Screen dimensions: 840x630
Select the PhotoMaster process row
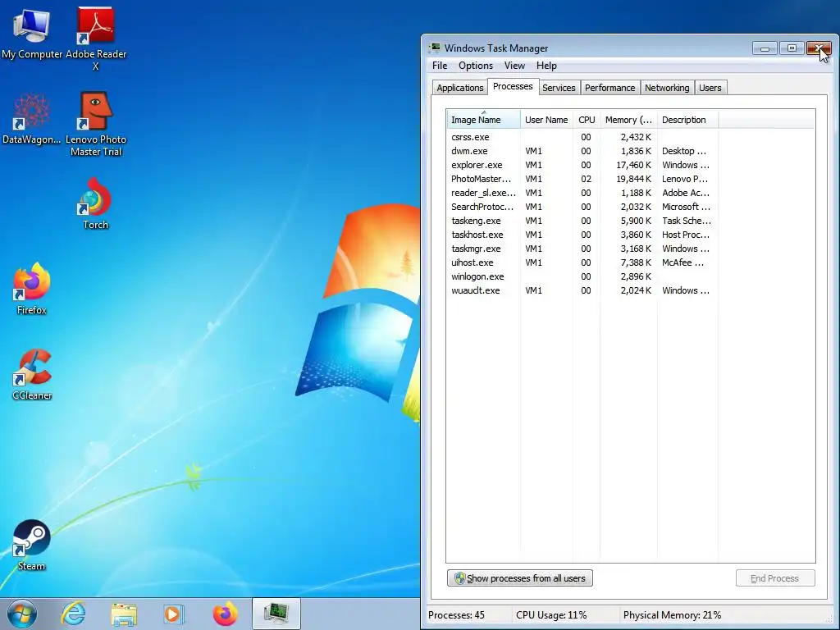click(582, 179)
